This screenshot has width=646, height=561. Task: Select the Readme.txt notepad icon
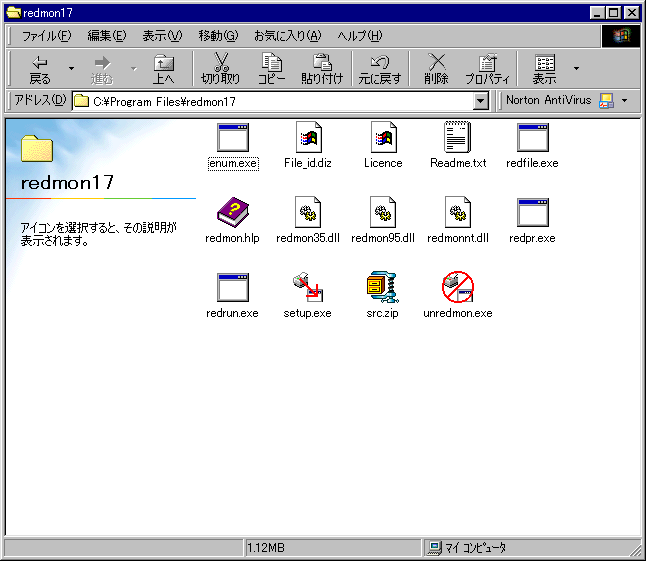click(458, 137)
